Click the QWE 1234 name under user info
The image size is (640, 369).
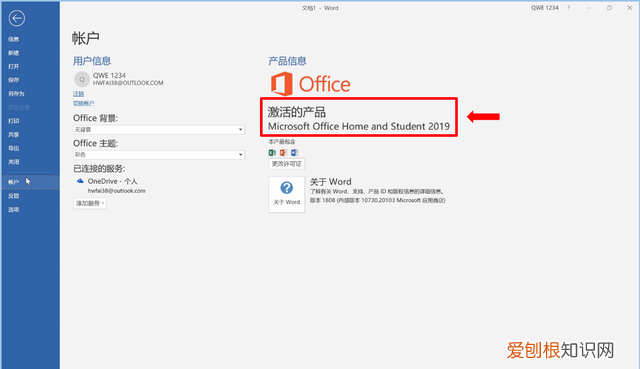click(109, 76)
